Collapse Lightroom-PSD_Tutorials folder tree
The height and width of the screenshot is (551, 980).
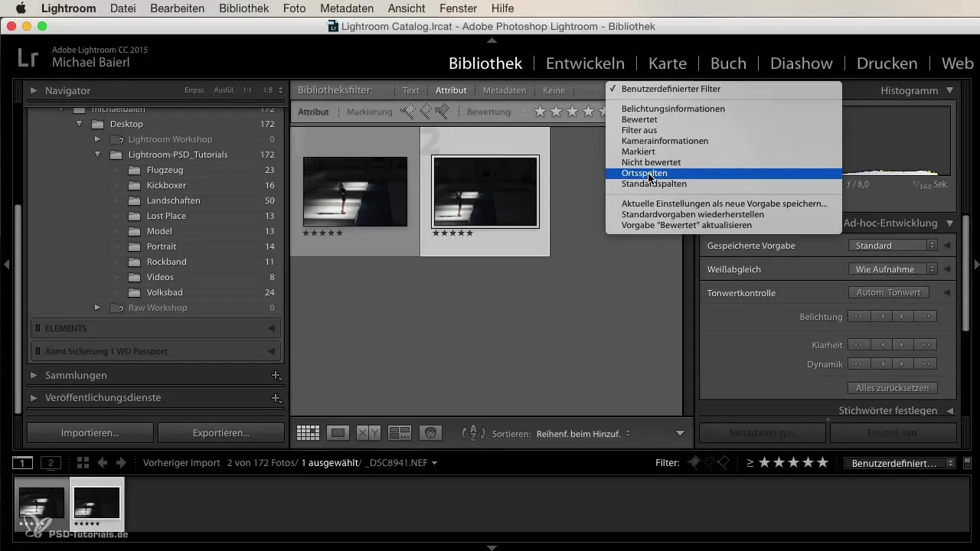click(x=97, y=155)
